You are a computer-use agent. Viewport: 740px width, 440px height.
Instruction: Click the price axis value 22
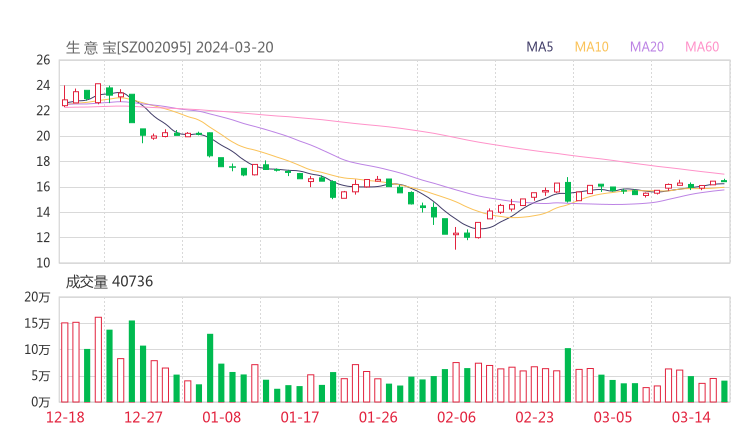43,111
